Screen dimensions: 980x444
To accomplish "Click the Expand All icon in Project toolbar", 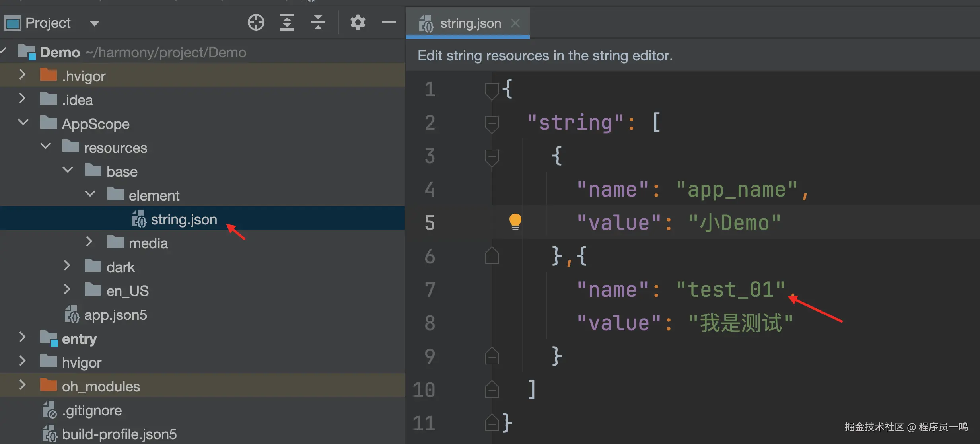I will pos(287,23).
